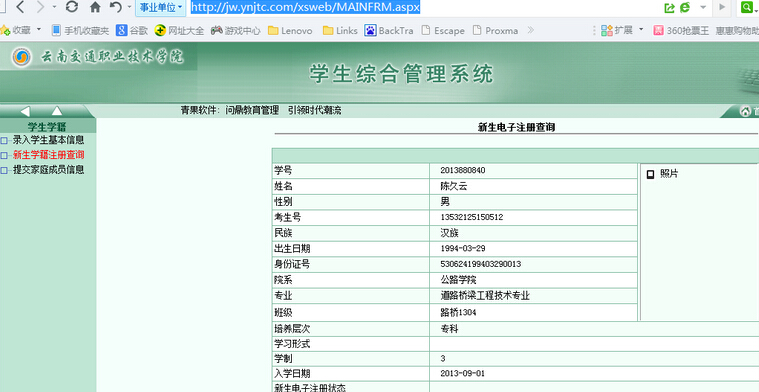The height and width of the screenshot is (392, 759).
Task: Select the department value 公路学院
Action: click(458, 280)
